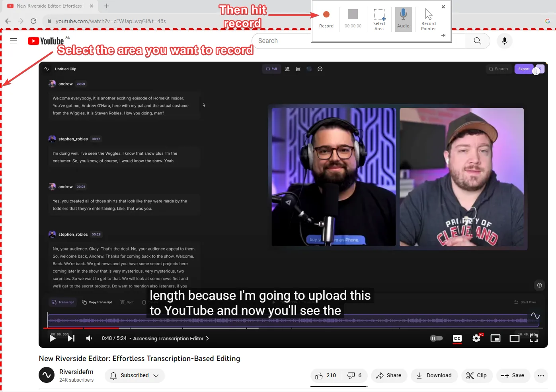Share this video
The image size is (556, 392).
tap(389, 376)
